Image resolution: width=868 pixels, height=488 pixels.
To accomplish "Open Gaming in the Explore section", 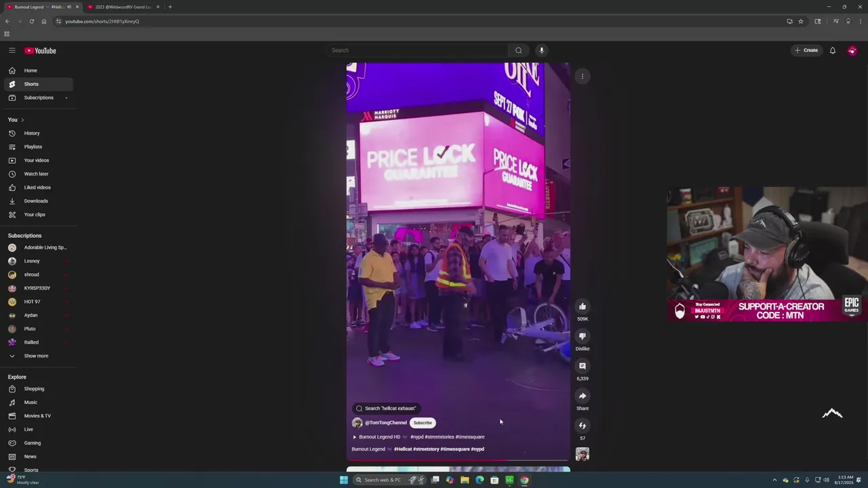I will pos(37,443).
